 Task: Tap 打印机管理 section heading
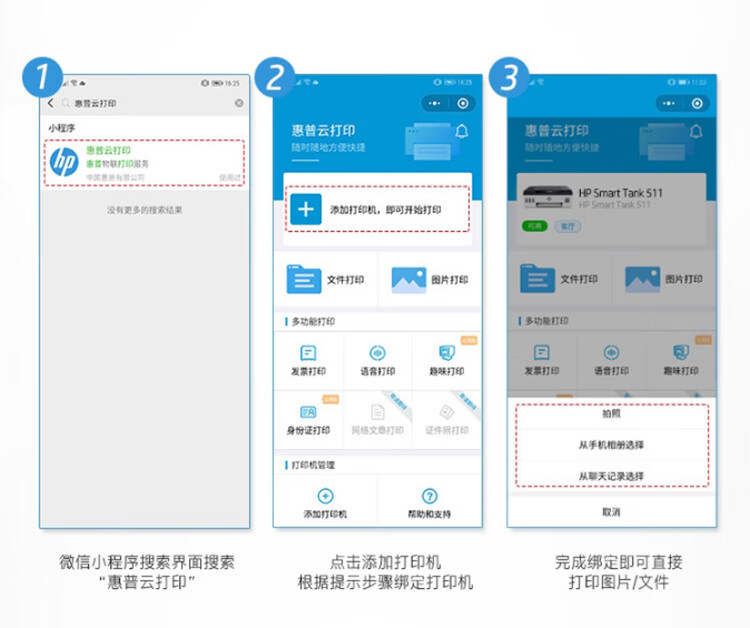pos(313,465)
